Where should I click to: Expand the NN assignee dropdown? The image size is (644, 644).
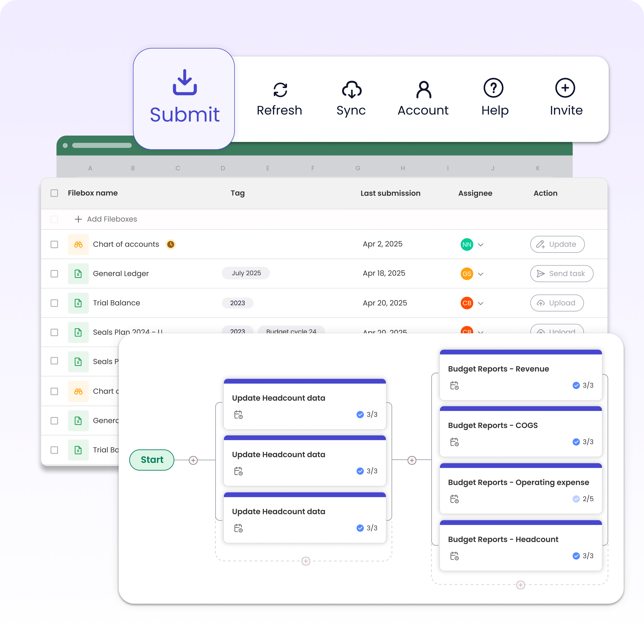tap(481, 244)
